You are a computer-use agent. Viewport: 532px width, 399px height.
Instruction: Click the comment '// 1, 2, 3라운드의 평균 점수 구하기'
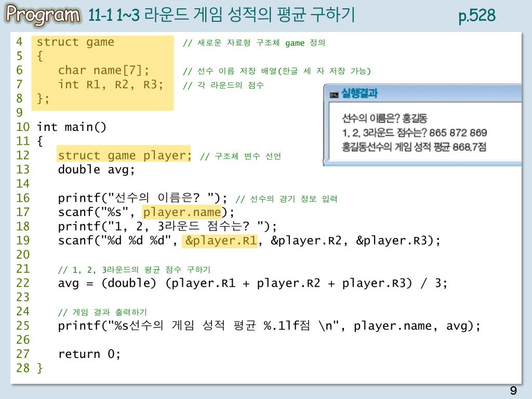tap(135, 270)
